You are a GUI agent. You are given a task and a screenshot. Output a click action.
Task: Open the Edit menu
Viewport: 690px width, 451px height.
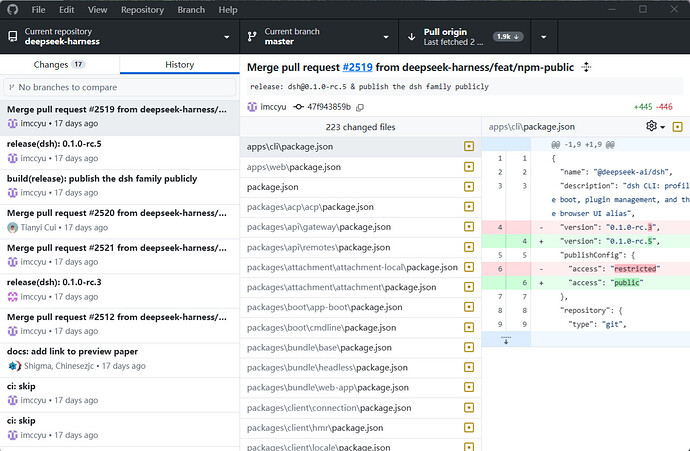pos(66,10)
